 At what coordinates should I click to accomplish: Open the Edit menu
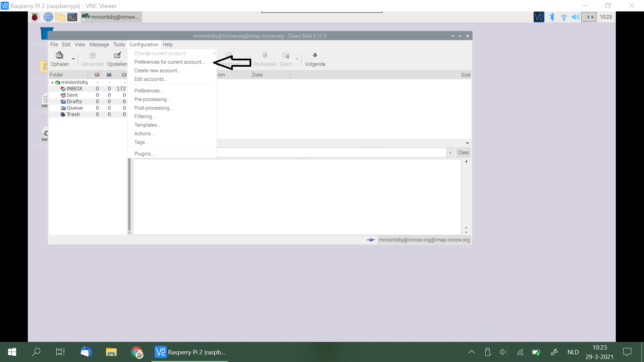tap(66, 45)
